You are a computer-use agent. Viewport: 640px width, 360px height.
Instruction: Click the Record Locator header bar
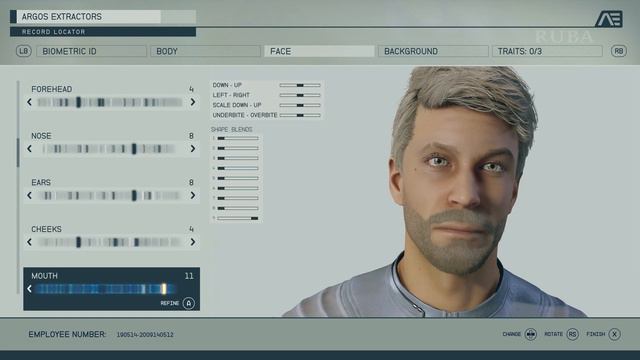click(103, 32)
